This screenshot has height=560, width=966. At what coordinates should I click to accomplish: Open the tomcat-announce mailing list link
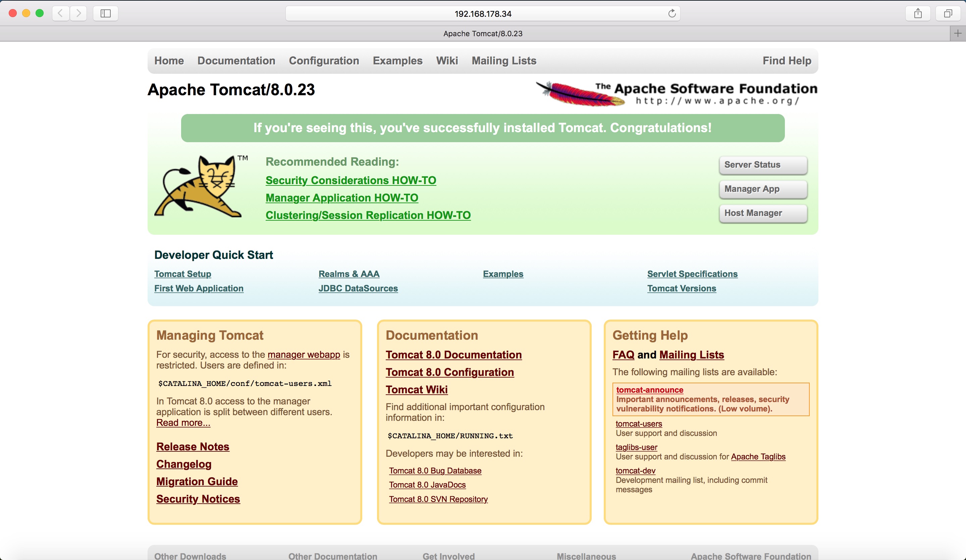coord(649,390)
